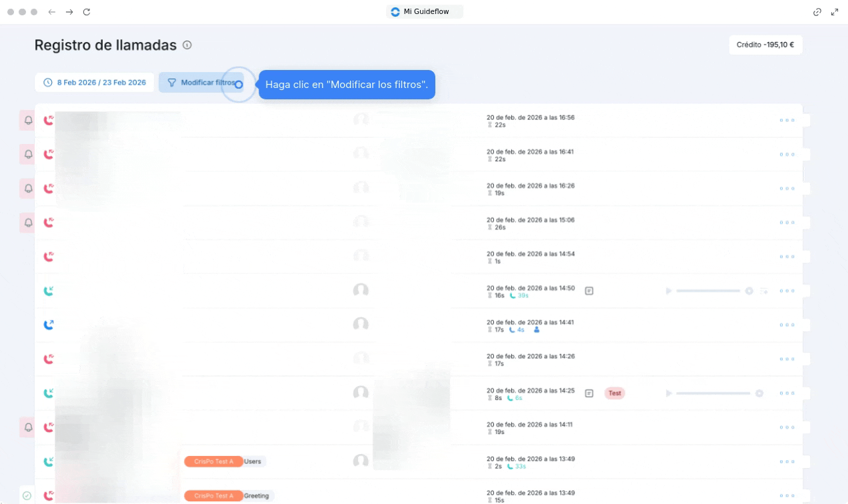The image size is (848, 504).
Task: Play the recording of the 14:50 call
Action: pyautogui.click(x=669, y=291)
